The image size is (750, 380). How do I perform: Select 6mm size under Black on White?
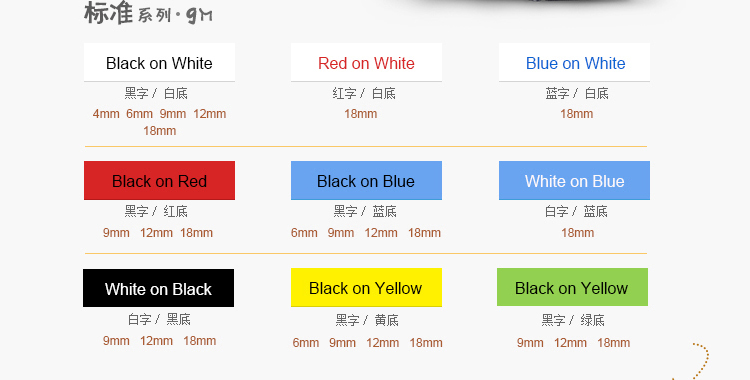[140, 114]
